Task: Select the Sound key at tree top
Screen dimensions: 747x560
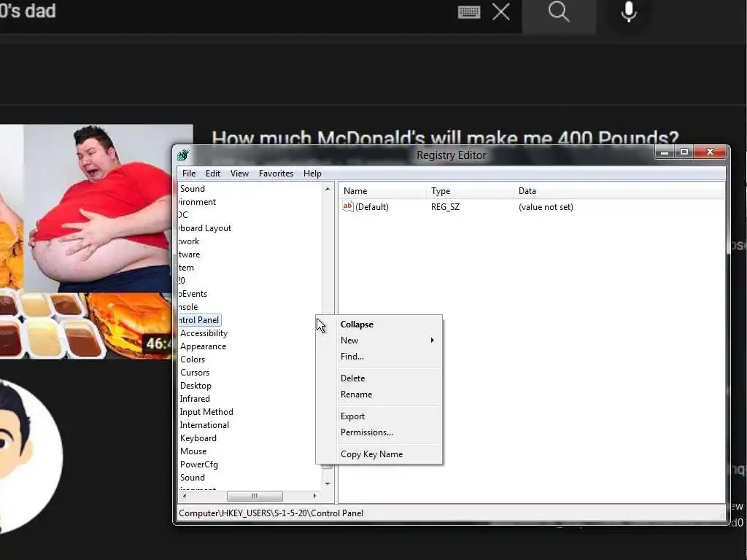Action: 192,189
